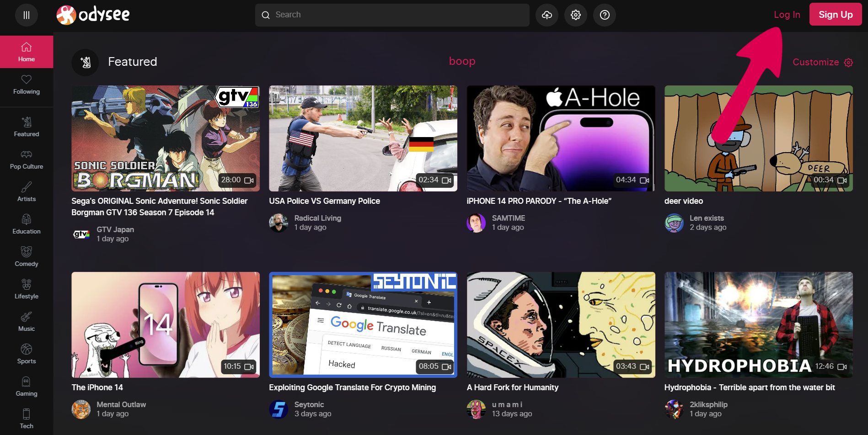Click the Customize gear icon

coord(848,63)
